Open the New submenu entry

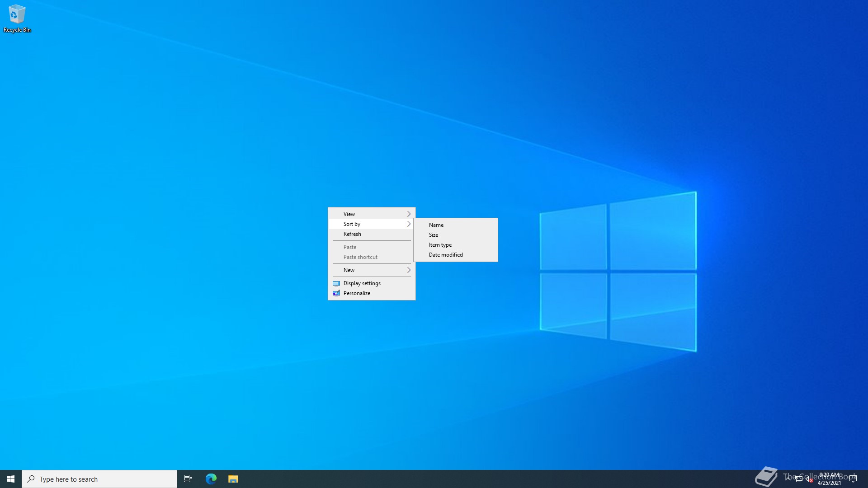click(372, 270)
